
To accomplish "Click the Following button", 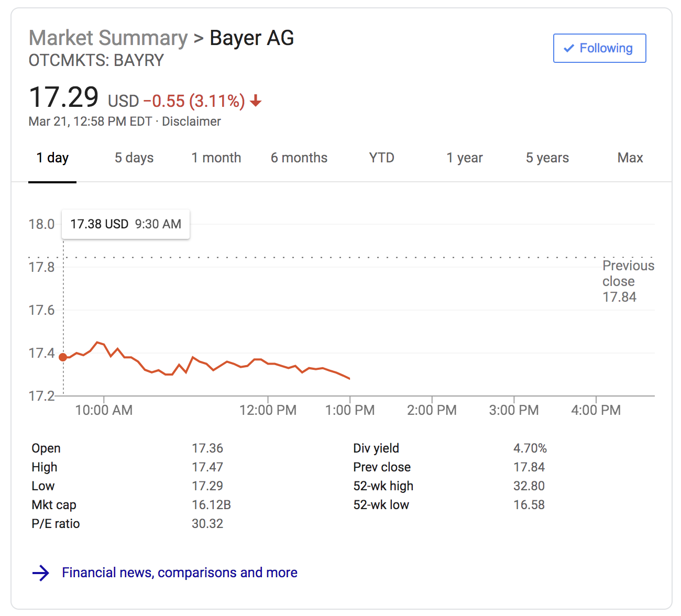I will pos(599,48).
